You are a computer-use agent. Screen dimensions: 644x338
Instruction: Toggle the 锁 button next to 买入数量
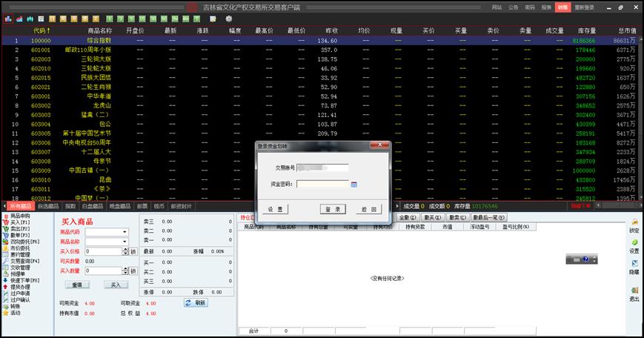coord(133,271)
